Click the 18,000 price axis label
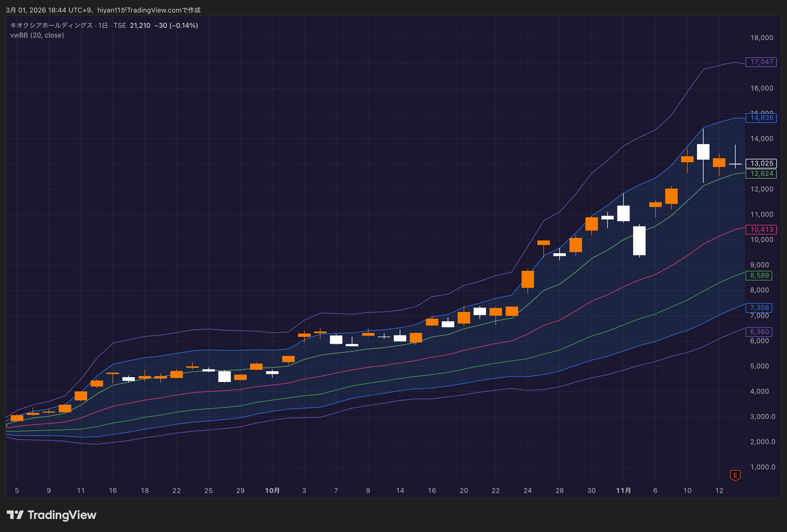This screenshot has height=532, width=787. pyautogui.click(x=762, y=38)
